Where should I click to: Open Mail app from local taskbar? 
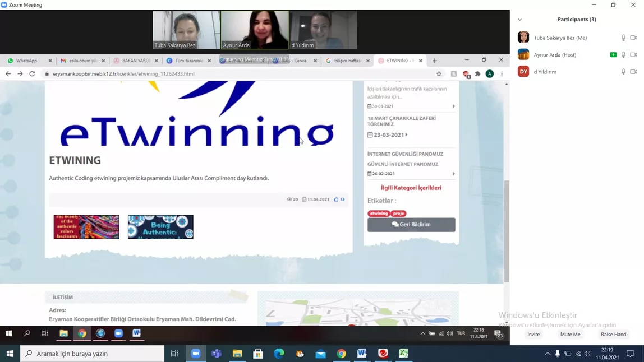(320, 354)
